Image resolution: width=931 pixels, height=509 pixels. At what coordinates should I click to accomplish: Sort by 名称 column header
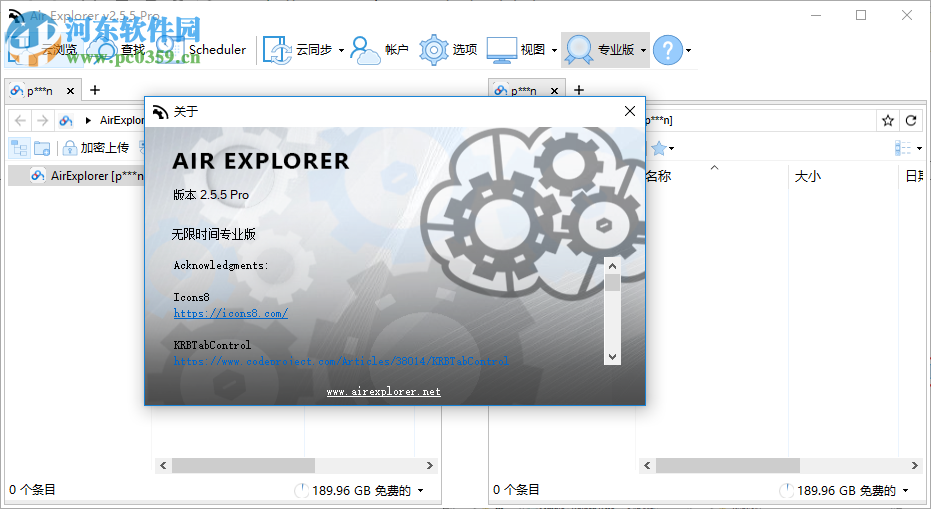click(658, 176)
